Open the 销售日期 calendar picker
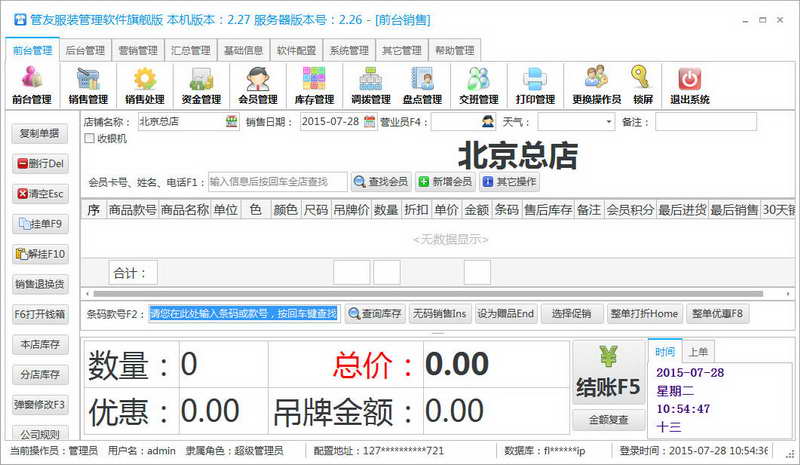This screenshot has height=465, width=800. coord(370,122)
